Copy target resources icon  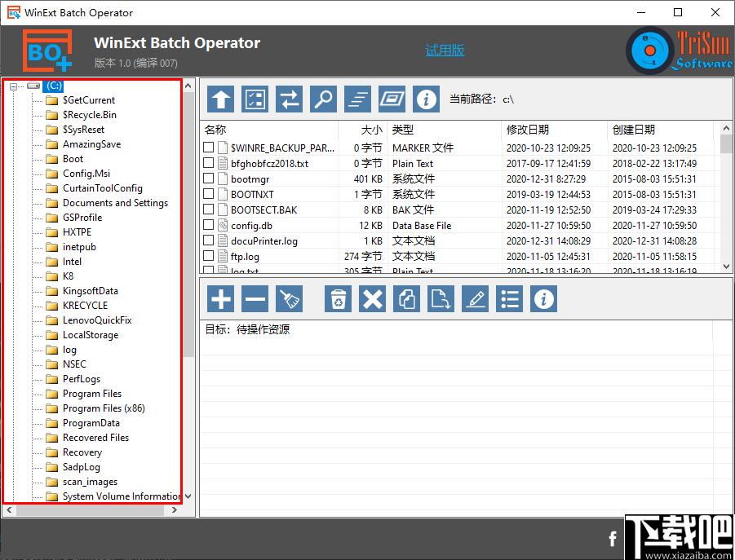[406, 298]
